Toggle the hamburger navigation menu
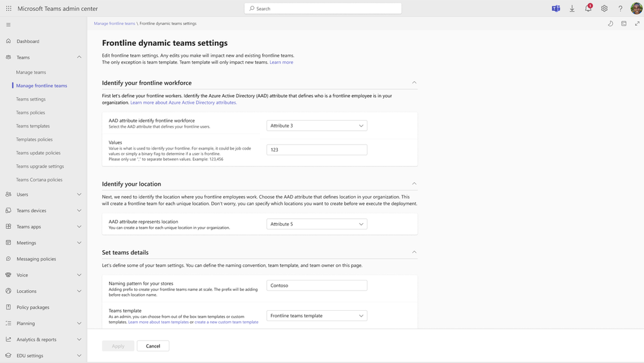This screenshot has height=363, width=644. click(x=8, y=25)
